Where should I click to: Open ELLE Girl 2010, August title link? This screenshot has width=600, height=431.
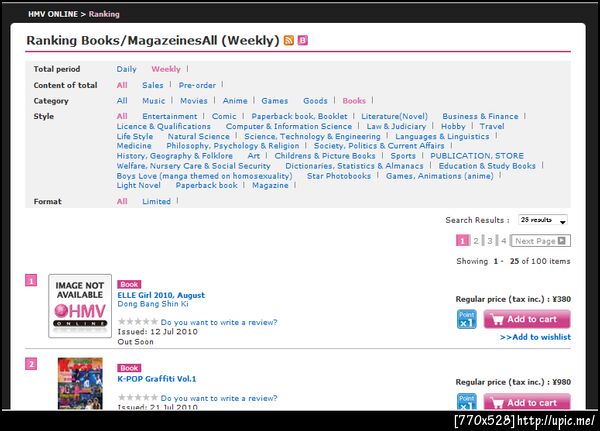(161, 295)
